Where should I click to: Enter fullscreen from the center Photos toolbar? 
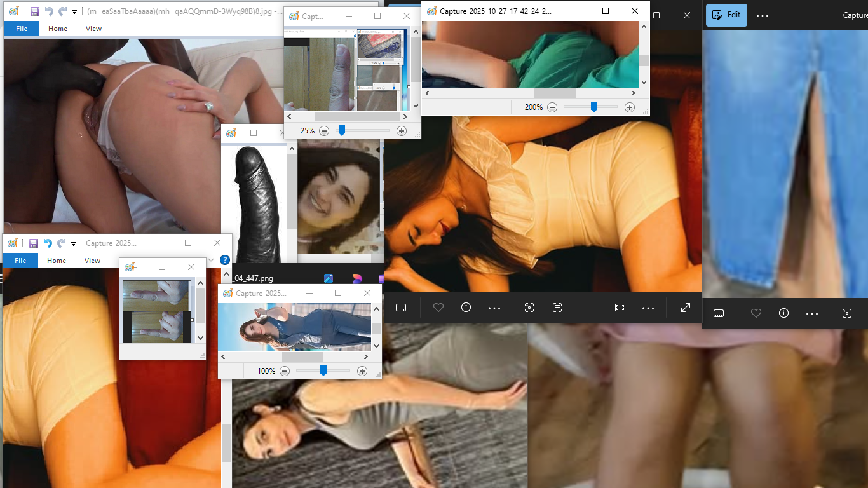click(620, 308)
